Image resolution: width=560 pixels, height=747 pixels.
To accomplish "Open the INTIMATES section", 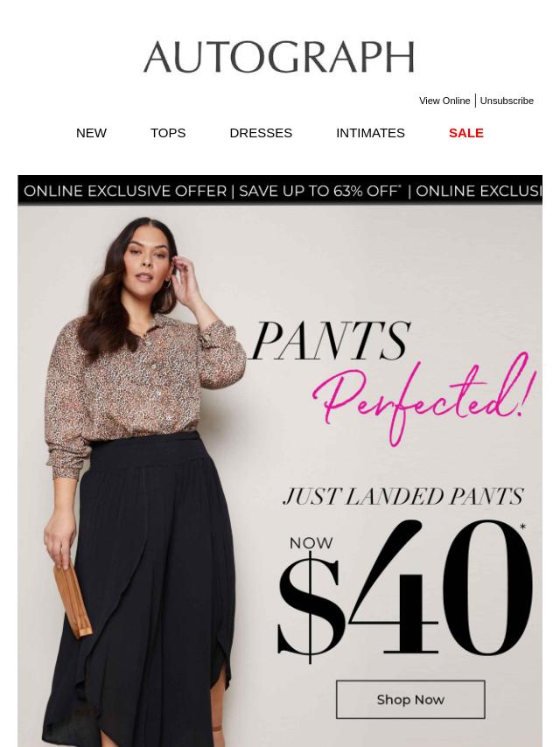I will pos(370,133).
